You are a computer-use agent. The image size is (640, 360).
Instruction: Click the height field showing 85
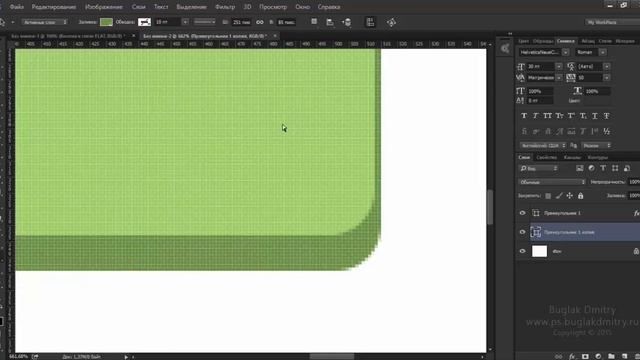pyautogui.click(x=287, y=22)
